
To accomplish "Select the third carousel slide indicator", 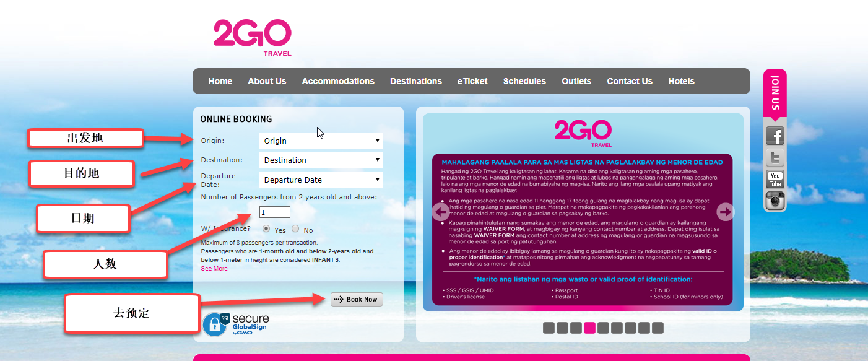I will (x=576, y=328).
